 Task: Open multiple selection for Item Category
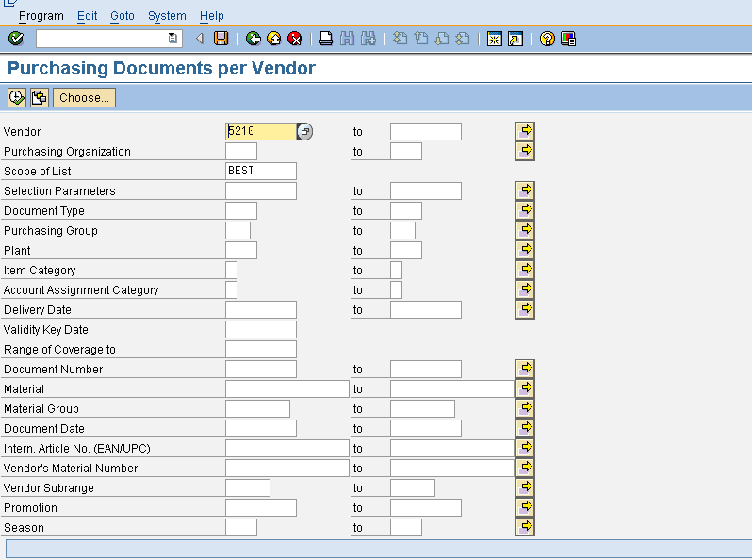[525, 270]
